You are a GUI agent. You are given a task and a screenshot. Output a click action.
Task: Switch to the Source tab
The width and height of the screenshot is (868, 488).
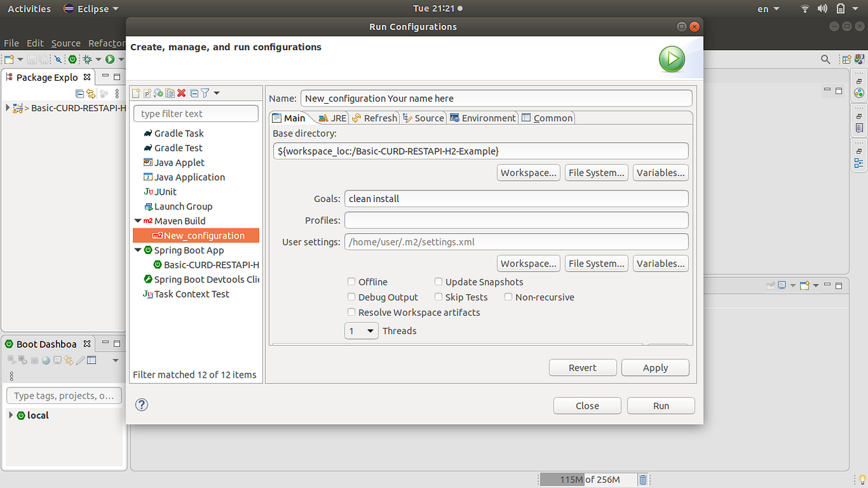point(423,118)
